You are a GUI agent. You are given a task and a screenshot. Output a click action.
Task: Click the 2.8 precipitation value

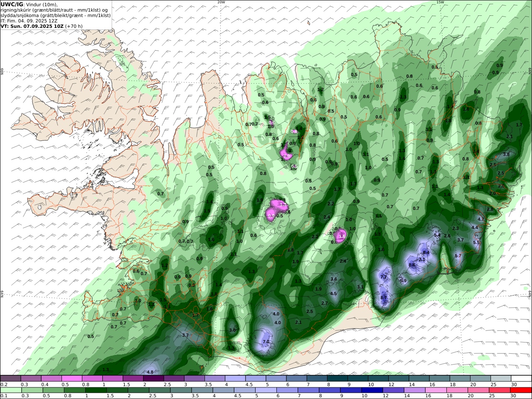click(490, 209)
